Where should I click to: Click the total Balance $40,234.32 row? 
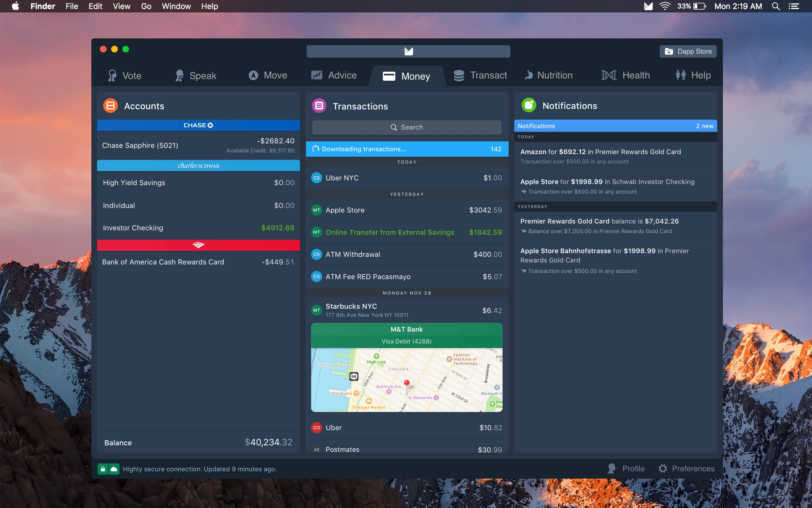click(x=198, y=443)
